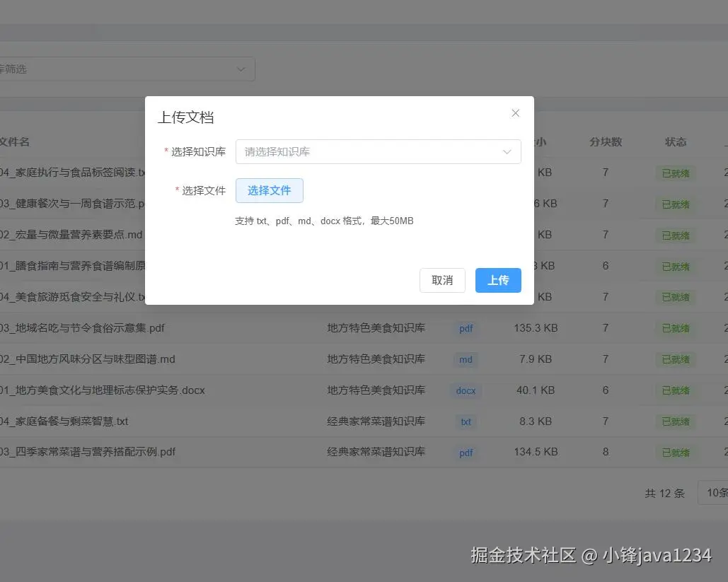Open the 请选择知识库 dropdown
728x582 pixels.
click(x=378, y=152)
